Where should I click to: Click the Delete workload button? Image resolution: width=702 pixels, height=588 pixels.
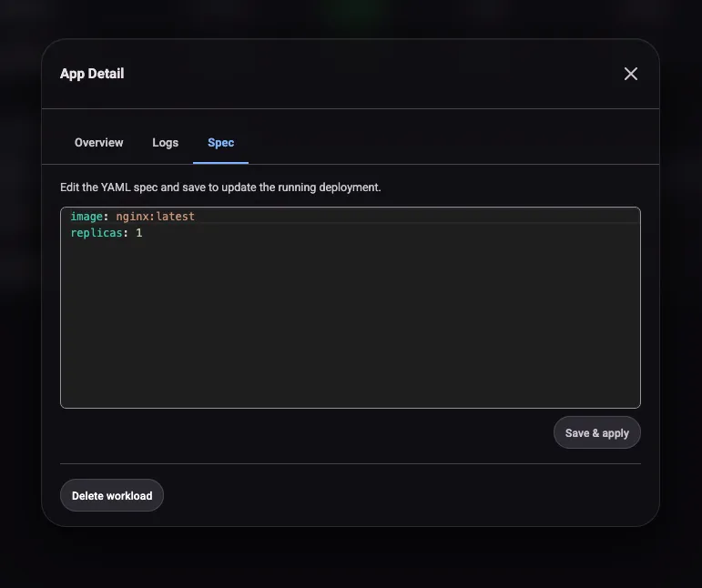coord(112,496)
